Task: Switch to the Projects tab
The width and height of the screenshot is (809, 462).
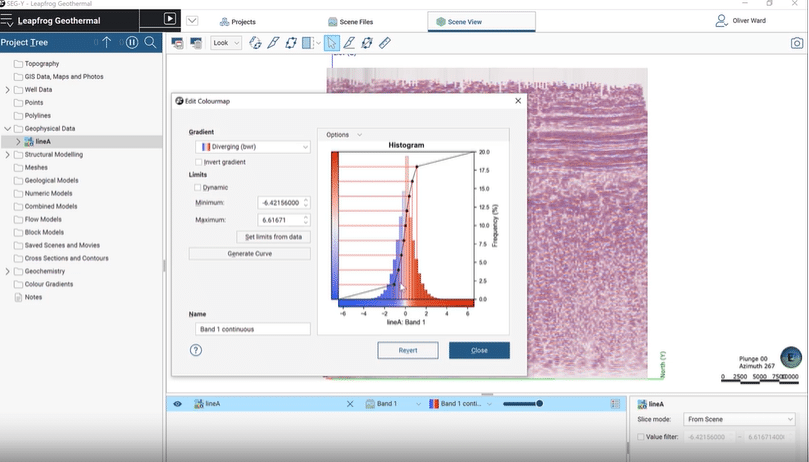Action: pyautogui.click(x=237, y=22)
